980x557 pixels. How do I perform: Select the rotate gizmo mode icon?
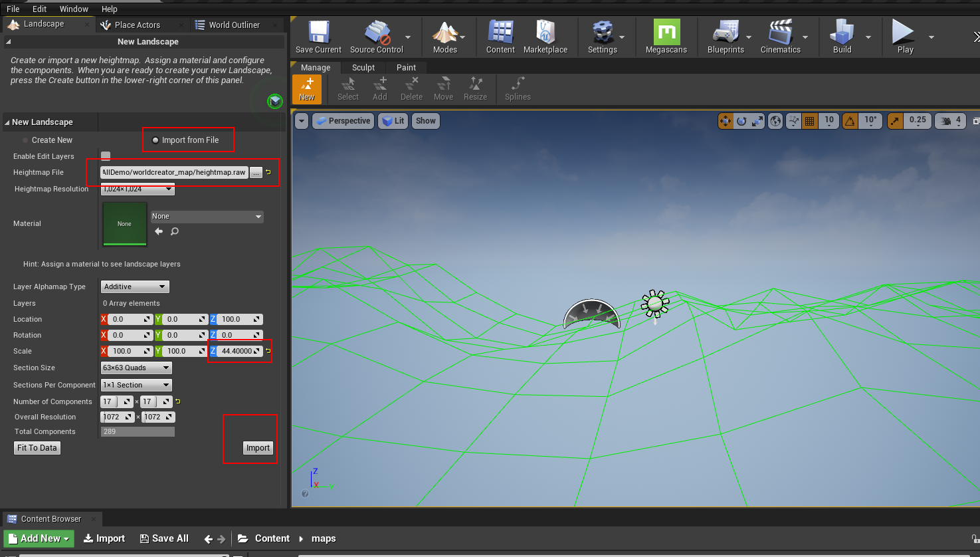point(741,121)
